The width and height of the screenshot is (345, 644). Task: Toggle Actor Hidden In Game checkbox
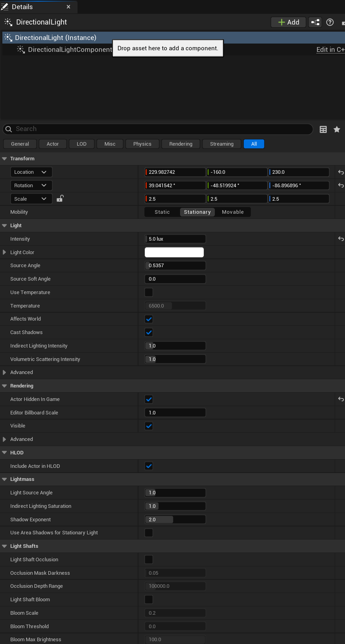point(149,399)
